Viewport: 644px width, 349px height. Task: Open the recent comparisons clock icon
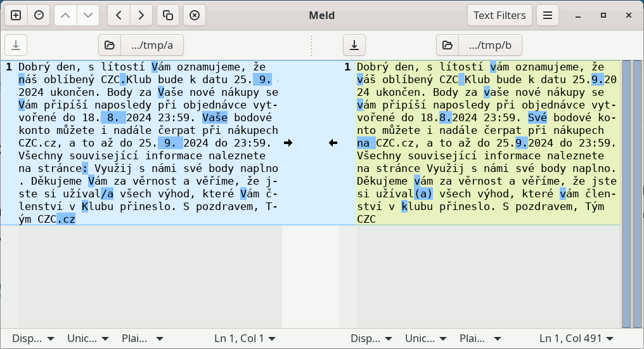pos(39,15)
